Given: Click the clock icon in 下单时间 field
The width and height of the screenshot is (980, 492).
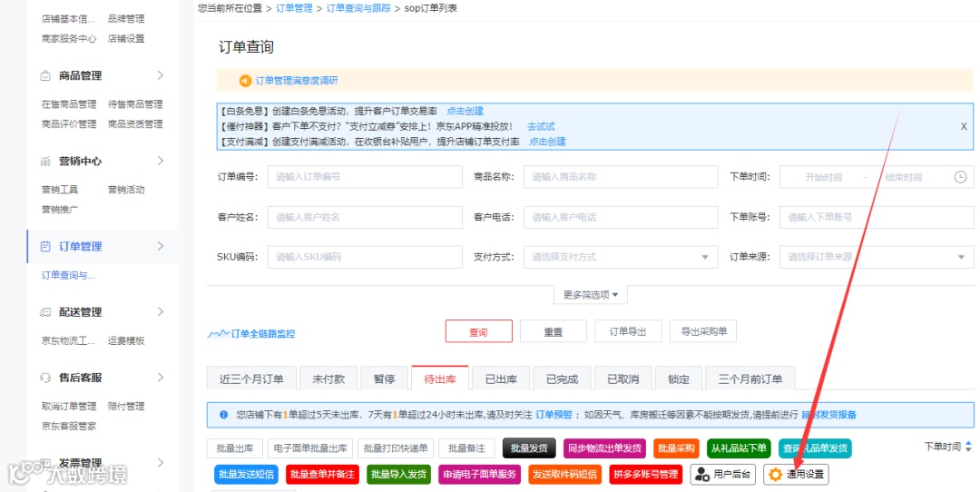Looking at the screenshot, I should coord(960,177).
